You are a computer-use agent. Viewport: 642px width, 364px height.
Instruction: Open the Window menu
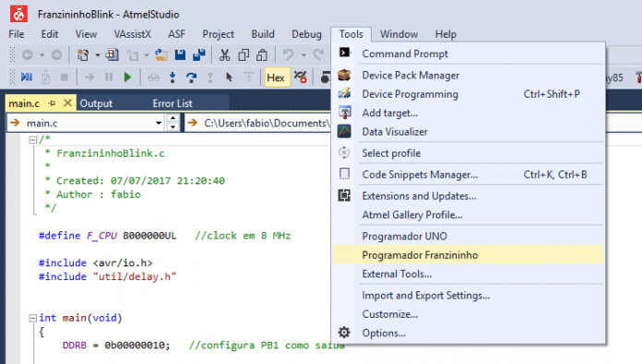tap(398, 34)
